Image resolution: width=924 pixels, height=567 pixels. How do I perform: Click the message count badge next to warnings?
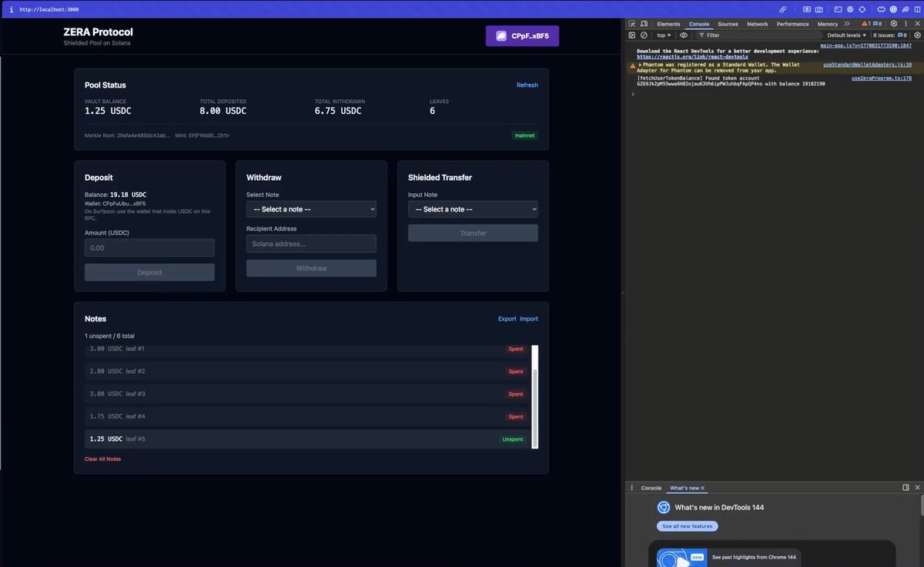pos(877,24)
